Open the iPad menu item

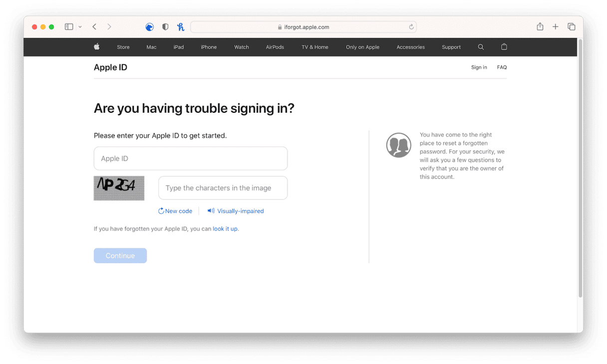pyautogui.click(x=179, y=47)
